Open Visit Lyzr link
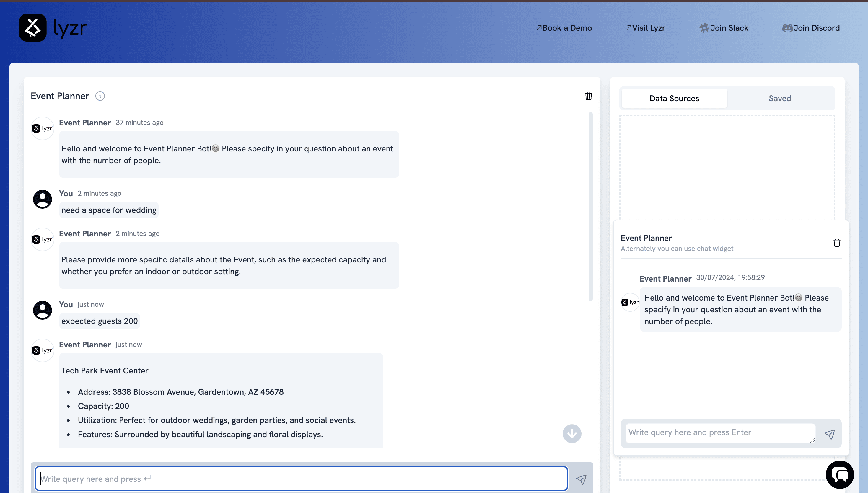 646,28
